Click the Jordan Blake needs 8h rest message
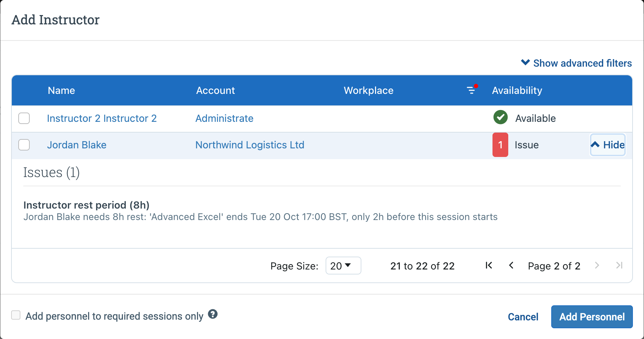Screen dimensions: 644x339 click(260, 217)
